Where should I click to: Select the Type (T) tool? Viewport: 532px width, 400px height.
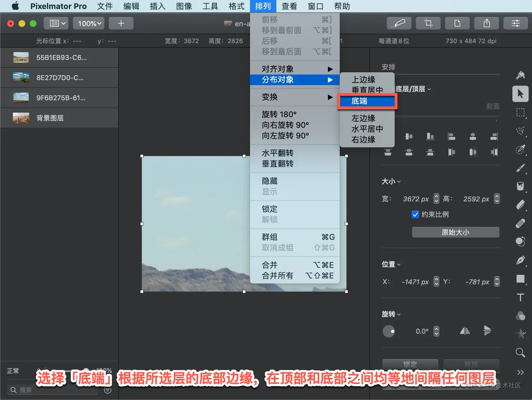pos(520,297)
